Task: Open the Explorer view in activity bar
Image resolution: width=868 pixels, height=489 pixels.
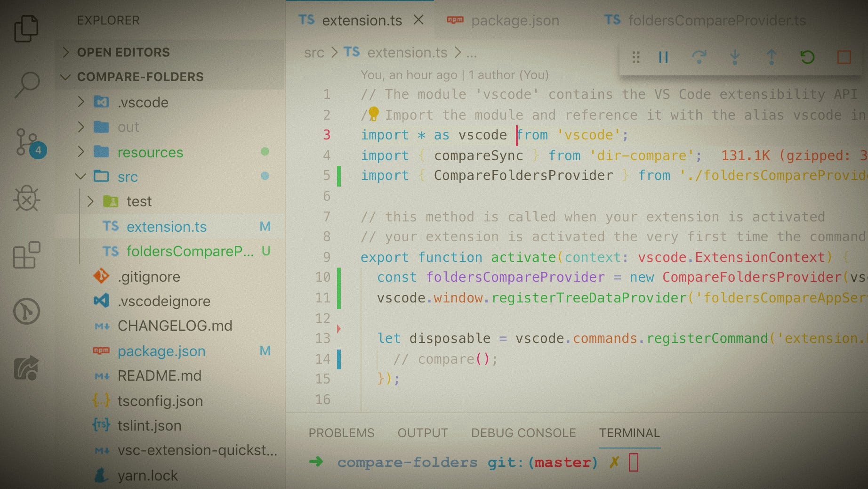Action: pyautogui.click(x=26, y=29)
